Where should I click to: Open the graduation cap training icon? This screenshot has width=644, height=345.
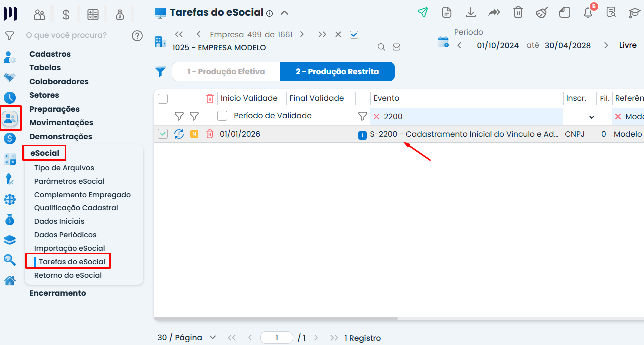point(635,13)
